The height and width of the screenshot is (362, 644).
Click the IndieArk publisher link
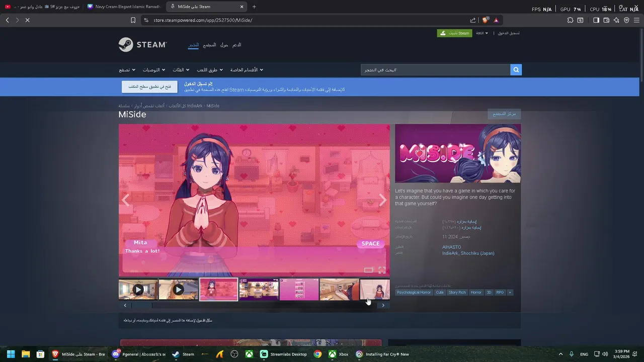[450, 253]
